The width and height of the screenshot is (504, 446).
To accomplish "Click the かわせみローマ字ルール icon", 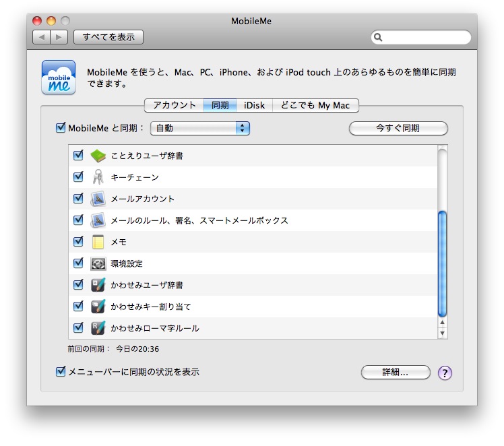I will (x=98, y=328).
